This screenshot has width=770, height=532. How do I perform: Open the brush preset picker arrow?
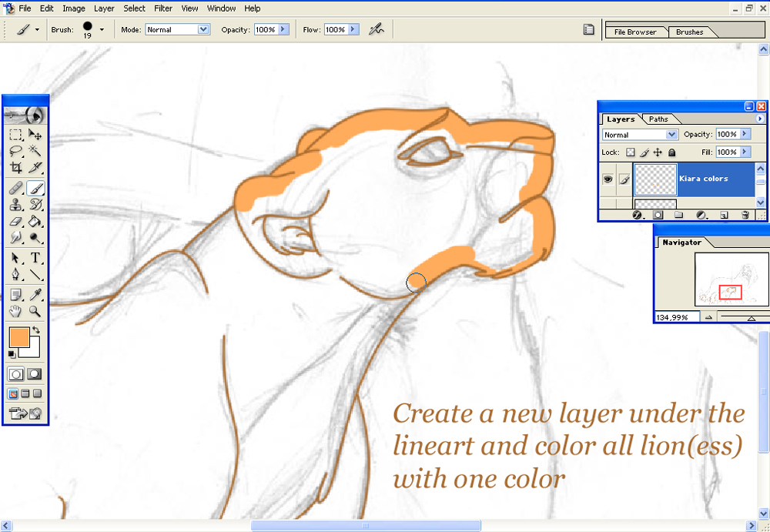tap(102, 29)
